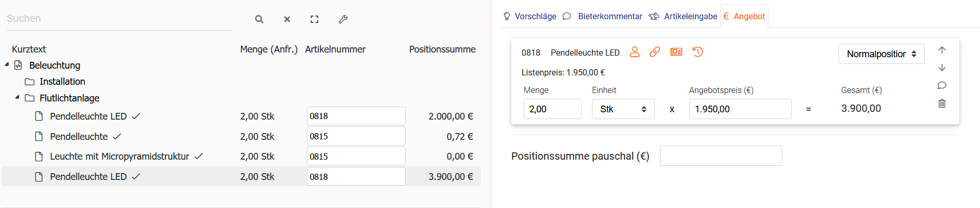980x208 pixels.
Task: Clear the search with the X icon
Action: click(x=287, y=19)
